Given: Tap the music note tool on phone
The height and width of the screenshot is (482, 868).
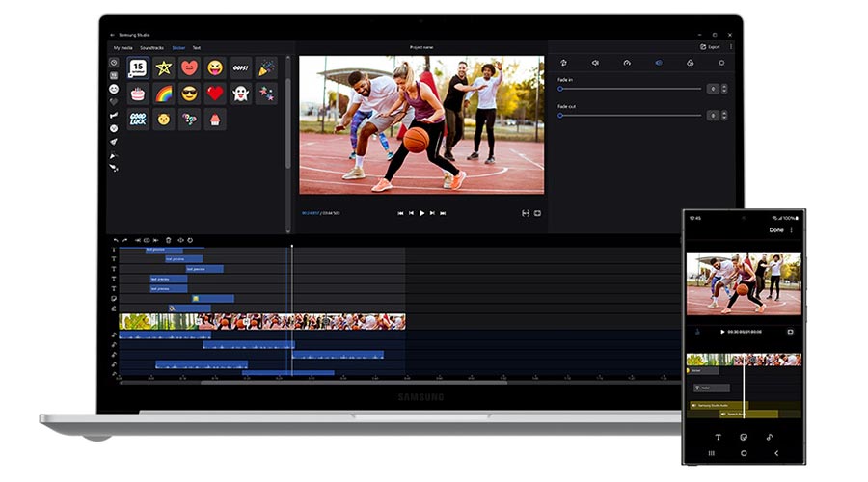Looking at the screenshot, I should [770, 437].
